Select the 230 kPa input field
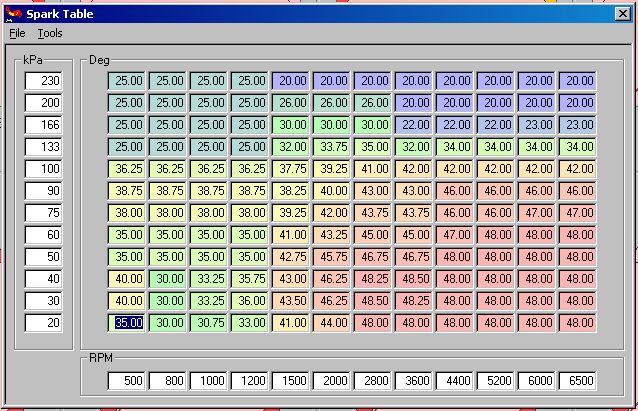 44,81
